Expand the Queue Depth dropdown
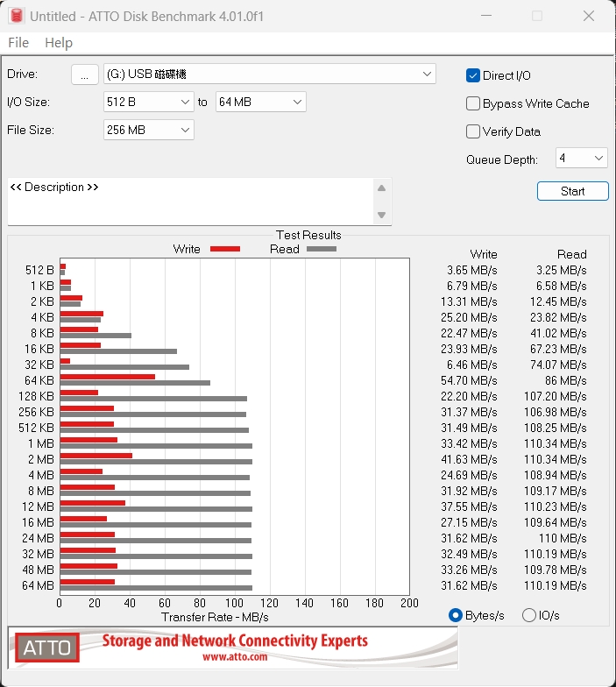Viewport: 616px width, 687px height. [x=582, y=158]
